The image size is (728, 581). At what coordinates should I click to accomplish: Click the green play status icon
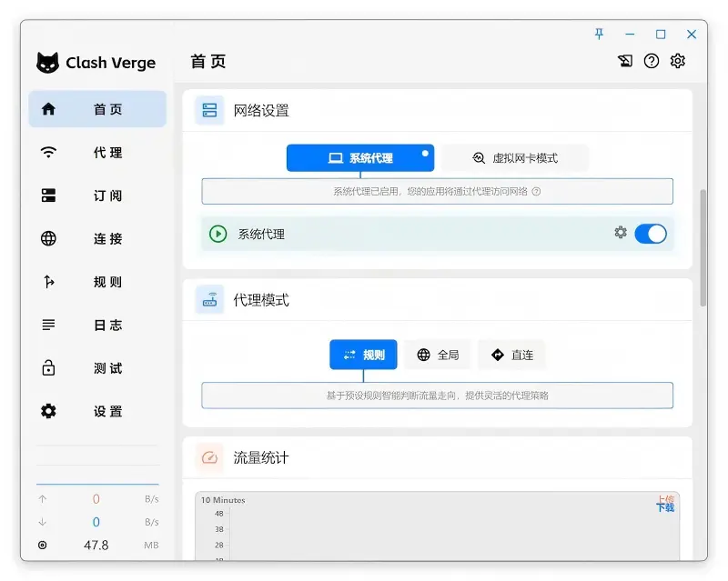(217, 234)
